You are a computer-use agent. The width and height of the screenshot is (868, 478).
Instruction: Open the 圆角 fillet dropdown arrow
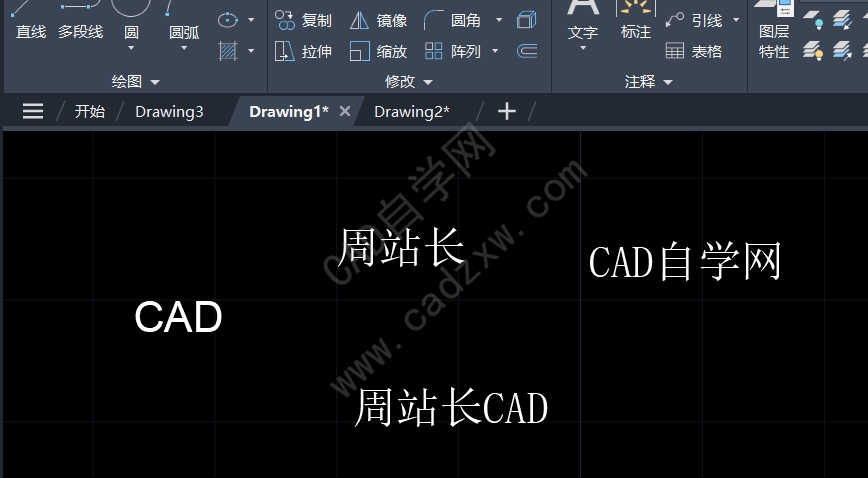pos(499,20)
